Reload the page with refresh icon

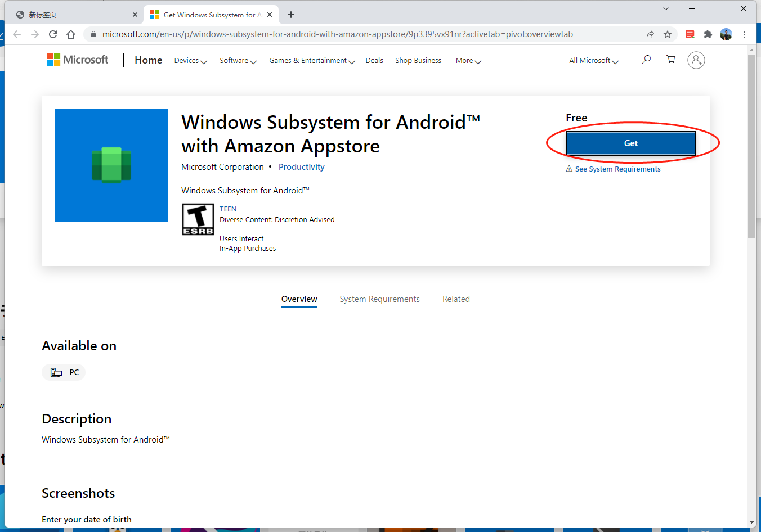52,34
